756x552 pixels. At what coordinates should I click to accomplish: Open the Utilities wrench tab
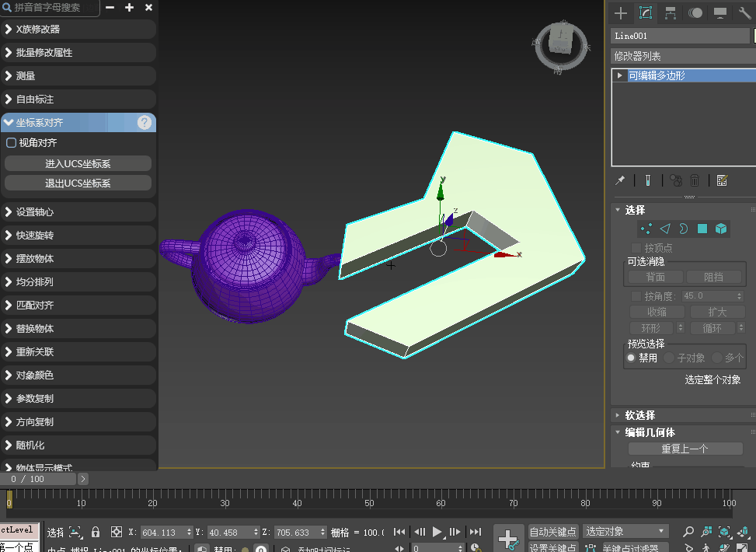745,13
